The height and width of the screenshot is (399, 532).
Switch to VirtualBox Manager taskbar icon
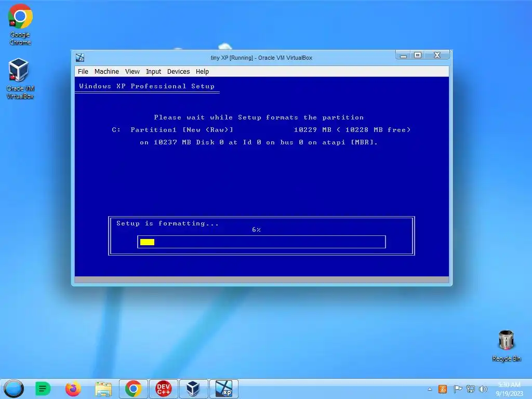click(x=193, y=389)
